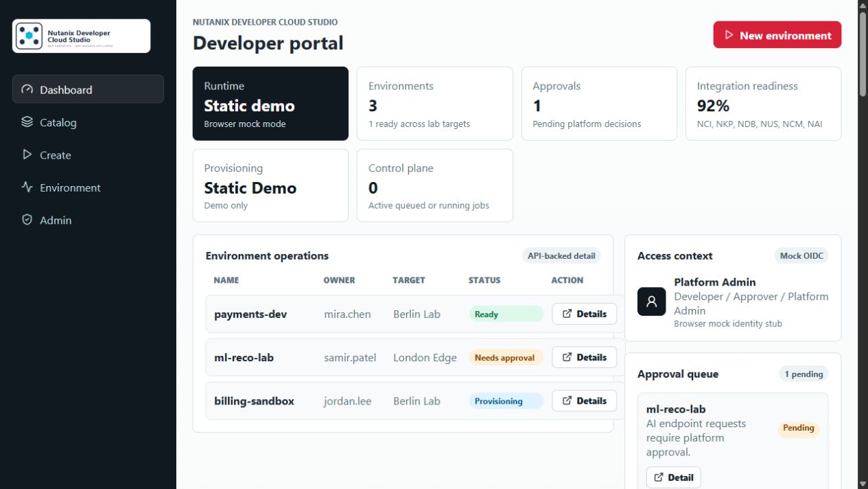This screenshot has height=489, width=868.
Task: Click the Mock OIDC badge
Action: tap(801, 255)
